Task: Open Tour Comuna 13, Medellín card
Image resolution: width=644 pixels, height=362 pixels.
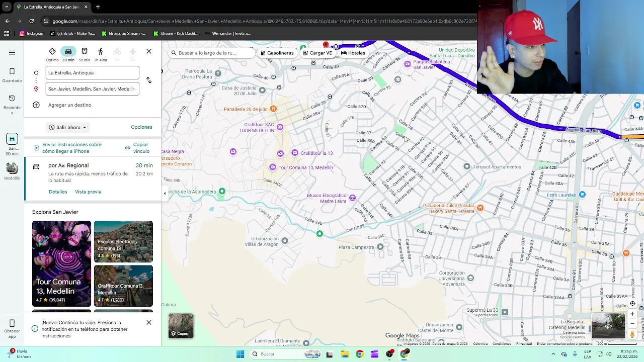Action: click(61, 264)
